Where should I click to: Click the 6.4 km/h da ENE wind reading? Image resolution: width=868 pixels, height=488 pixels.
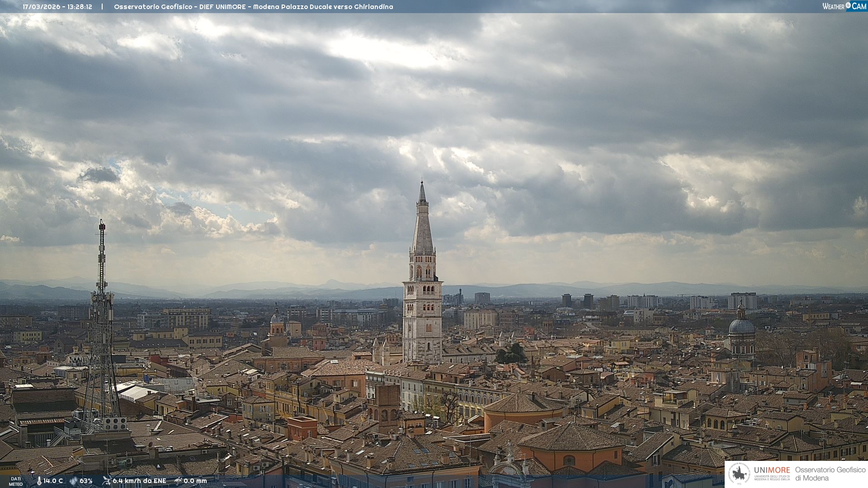pos(139,481)
